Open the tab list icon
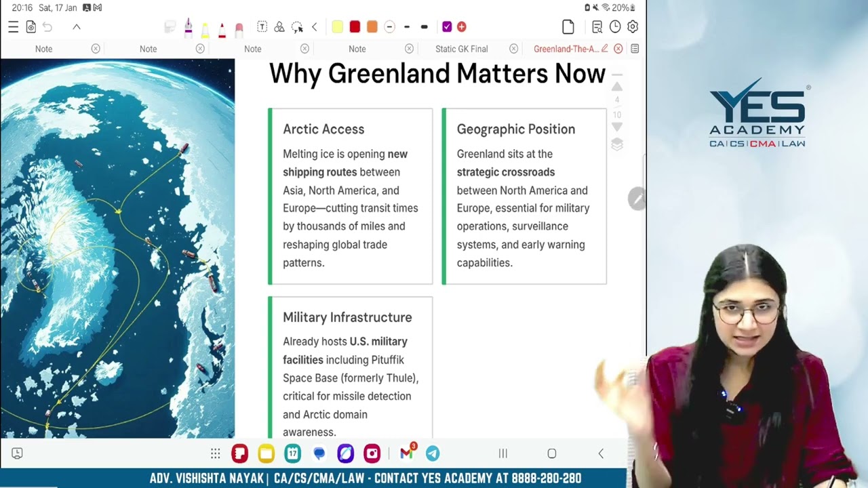 pos(635,49)
